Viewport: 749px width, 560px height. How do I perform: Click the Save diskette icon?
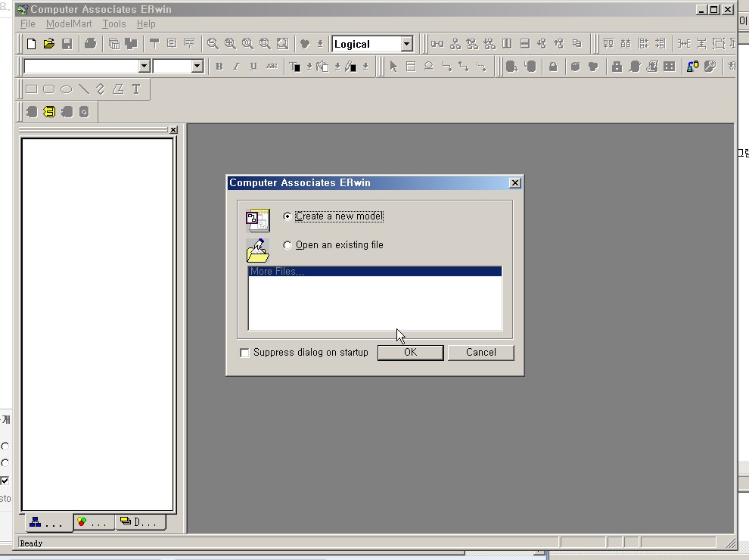(67, 44)
